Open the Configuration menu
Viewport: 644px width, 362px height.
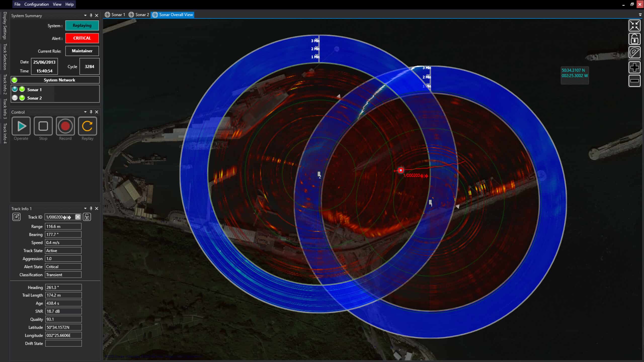36,4
